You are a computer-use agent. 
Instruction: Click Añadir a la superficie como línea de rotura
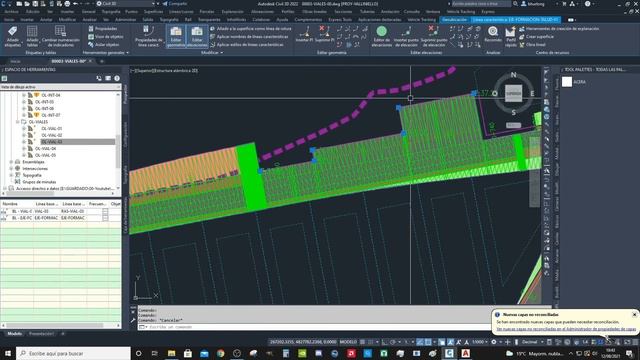(x=251, y=29)
